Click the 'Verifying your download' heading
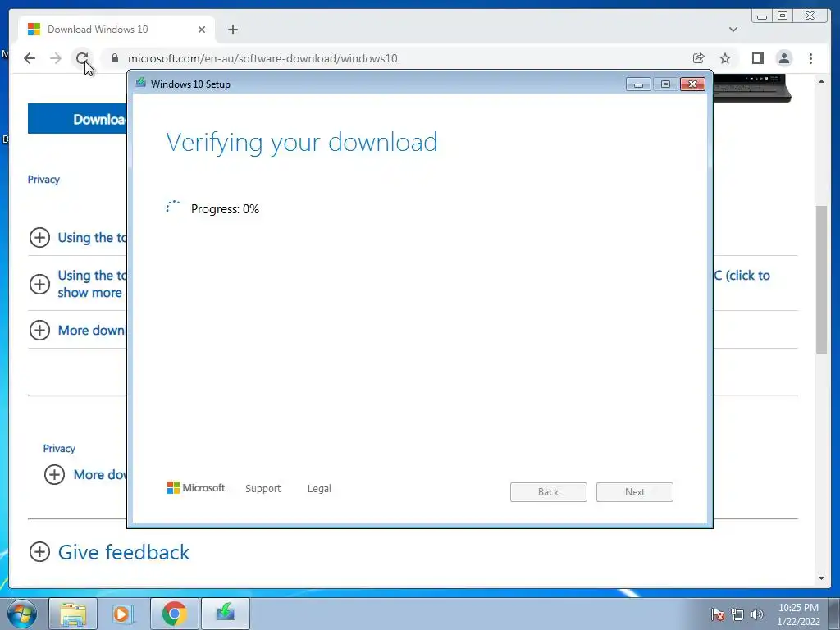This screenshot has height=630, width=840. [x=302, y=143]
